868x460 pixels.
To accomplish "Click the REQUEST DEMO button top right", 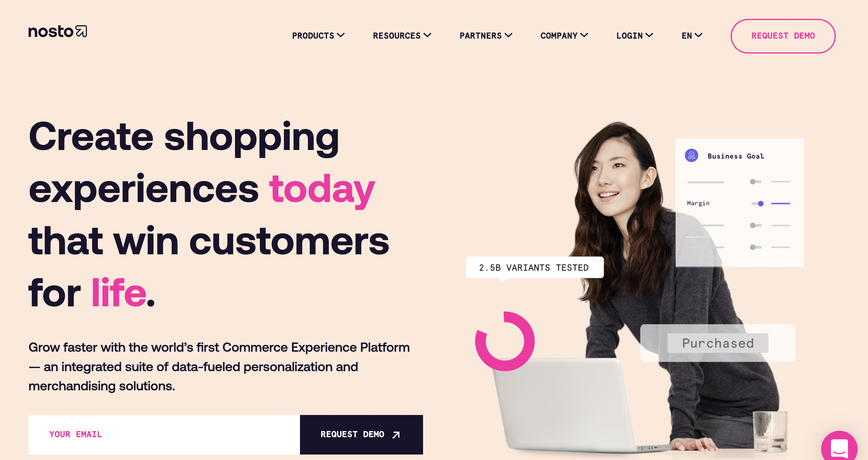I will 783,36.
